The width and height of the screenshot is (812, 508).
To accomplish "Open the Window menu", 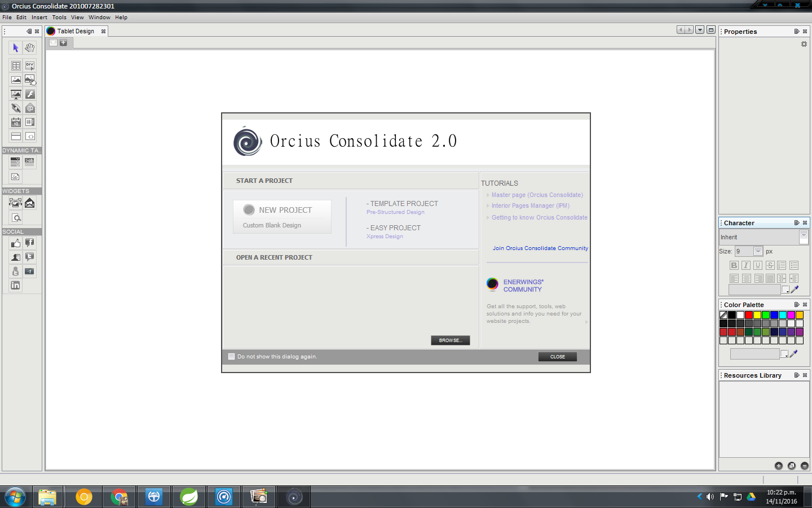I will (x=99, y=17).
